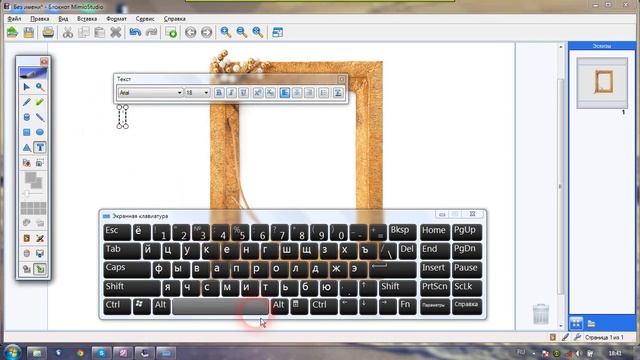
Task: Click the Zoom in magnifier icon
Action: pos(226,32)
